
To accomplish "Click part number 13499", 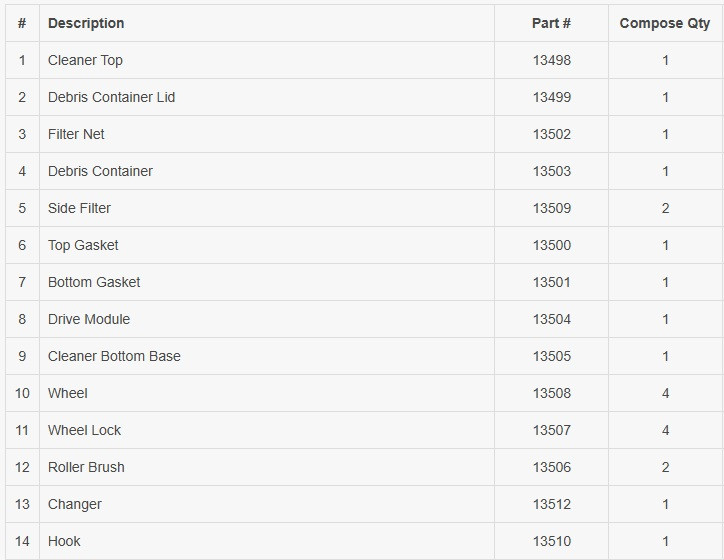I will (x=551, y=97).
